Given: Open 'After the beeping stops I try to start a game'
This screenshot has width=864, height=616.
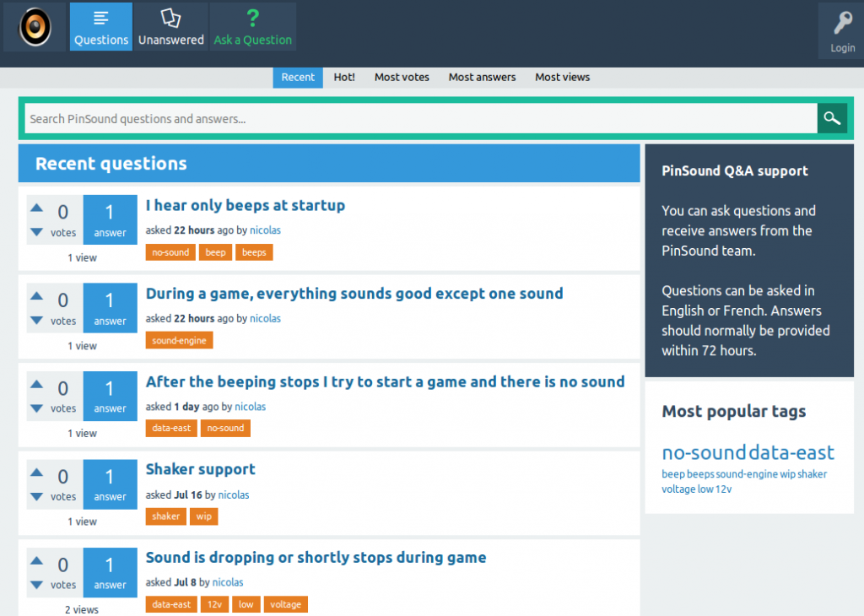Looking at the screenshot, I should pyautogui.click(x=385, y=381).
